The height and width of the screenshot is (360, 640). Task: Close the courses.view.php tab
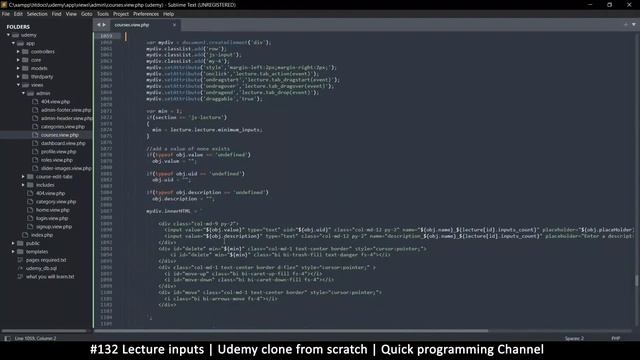tap(174, 25)
